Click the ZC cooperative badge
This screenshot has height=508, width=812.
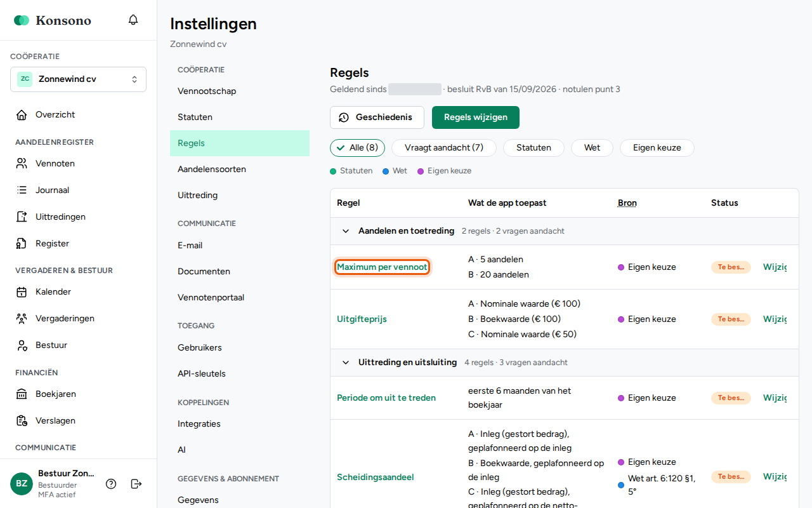click(x=25, y=79)
